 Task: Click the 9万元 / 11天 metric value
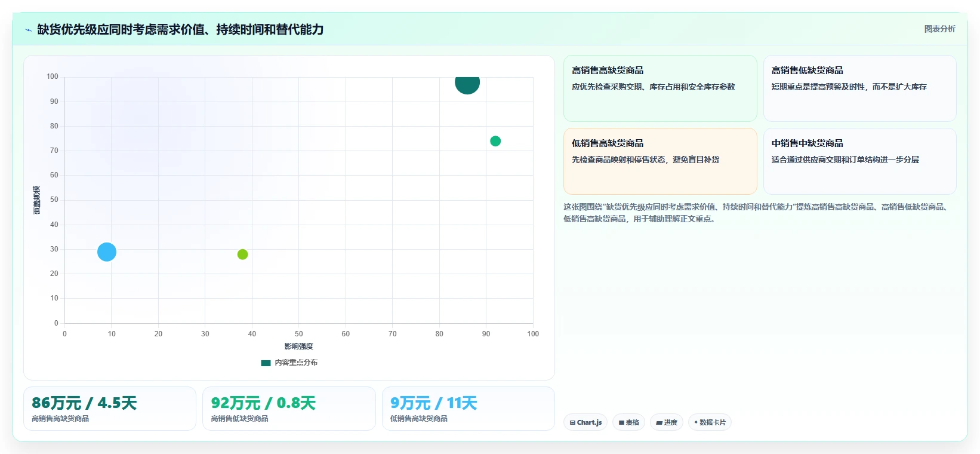[434, 403]
